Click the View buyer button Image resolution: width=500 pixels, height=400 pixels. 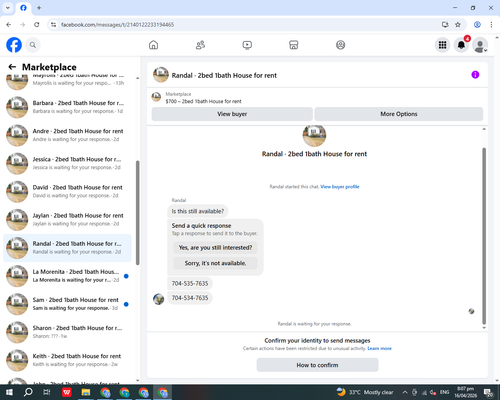pos(232,114)
